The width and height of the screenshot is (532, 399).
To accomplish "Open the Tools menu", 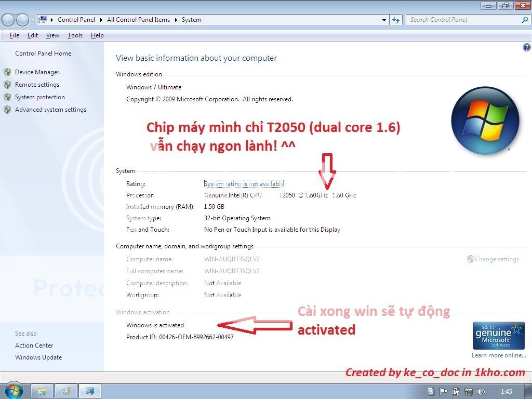I will point(75,35).
